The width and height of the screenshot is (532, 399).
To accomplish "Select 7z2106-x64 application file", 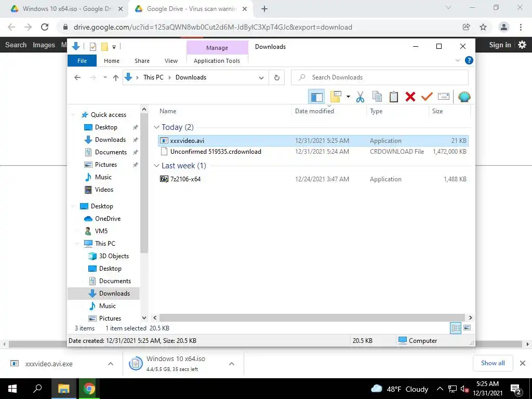I will 313,179.
